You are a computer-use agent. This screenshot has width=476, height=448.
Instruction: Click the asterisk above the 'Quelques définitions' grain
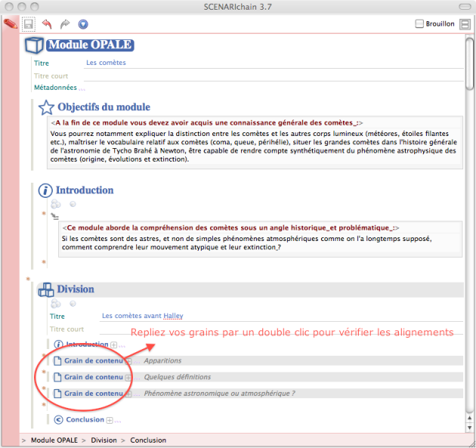[x=44, y=372]
